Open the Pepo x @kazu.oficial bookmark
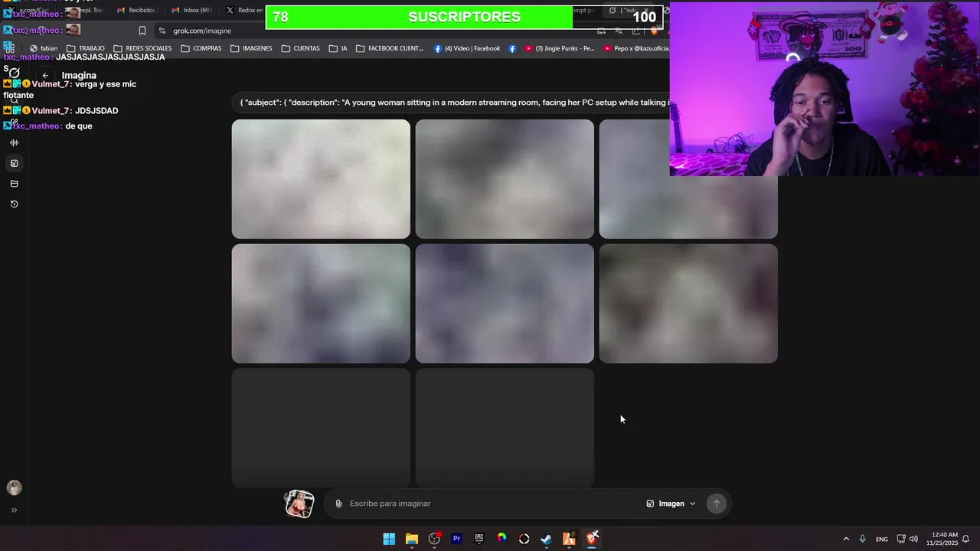The height and width of the screenshot is (551, 980). [637, 48]
